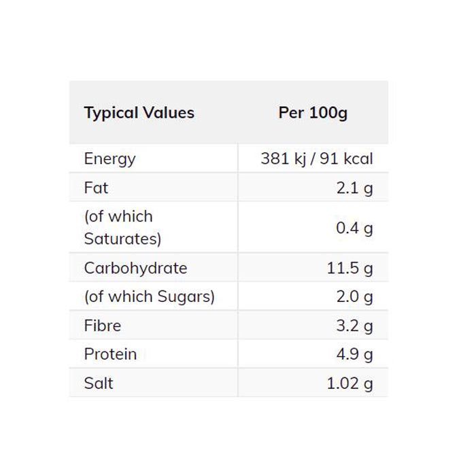Select the 'Per 100g' column header

[313, 113]
